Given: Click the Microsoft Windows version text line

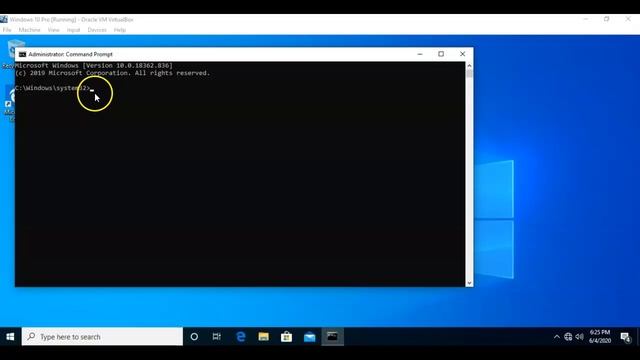Looking at the screenshot, I should tap(94, 65).
